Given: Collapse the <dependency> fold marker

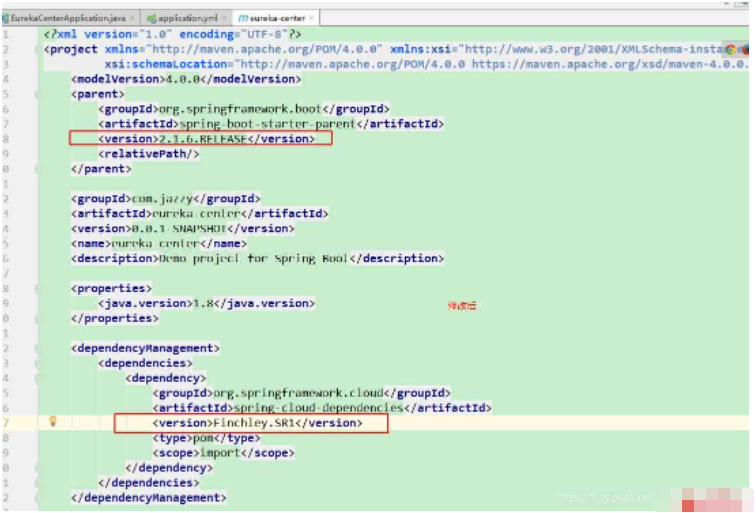Looking at the screenshot, I should 38,378.
